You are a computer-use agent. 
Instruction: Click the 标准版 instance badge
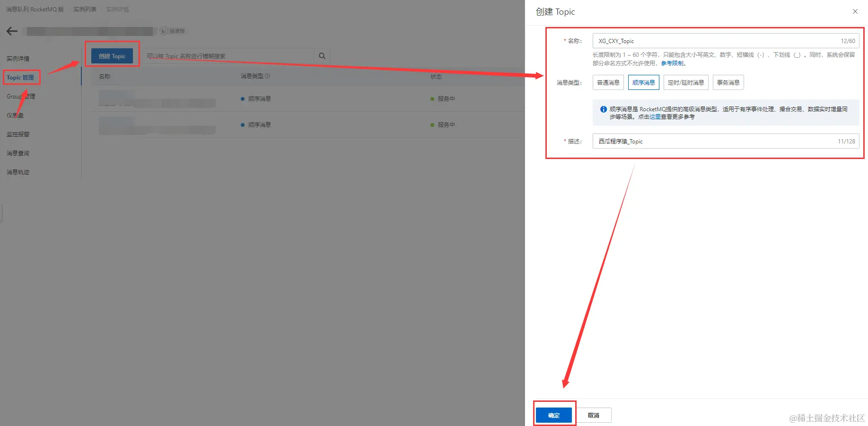pos(173,31)
